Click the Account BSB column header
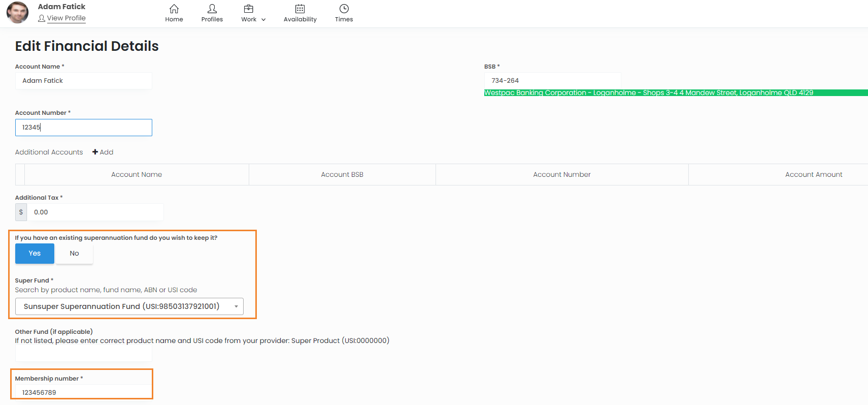868x405 pixels. (x=342, y=175)
